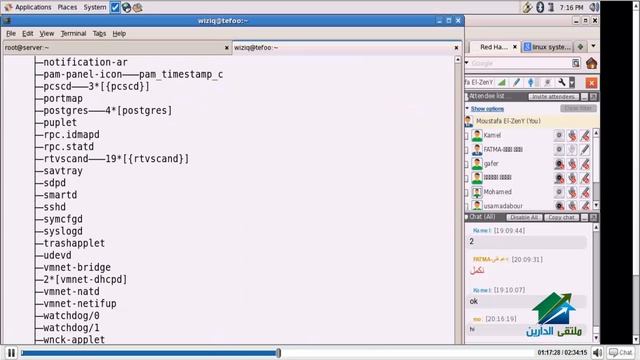Open the GNOME Applications menu
The image size is (640, 360).
[28, 7]
